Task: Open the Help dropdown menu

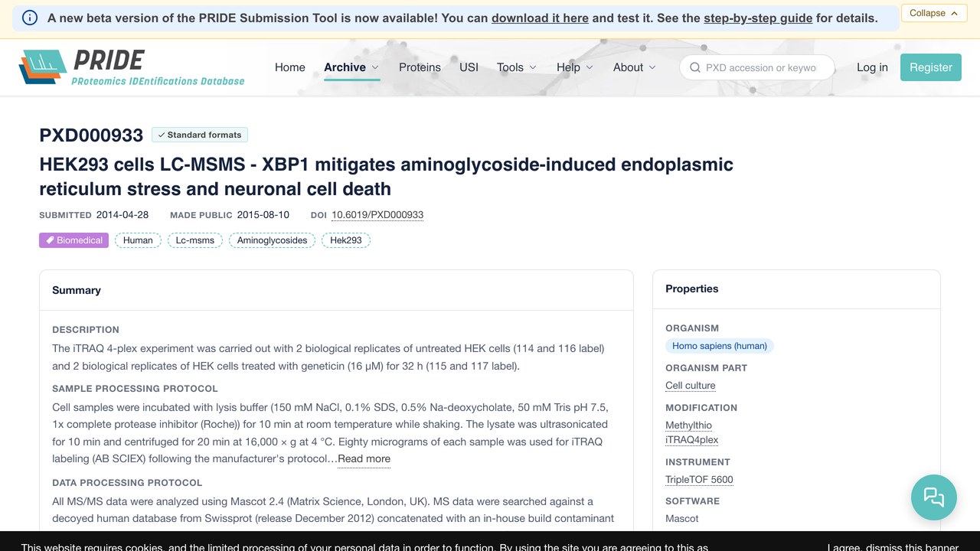Action: pyautogui.click(x=575, y=67)
